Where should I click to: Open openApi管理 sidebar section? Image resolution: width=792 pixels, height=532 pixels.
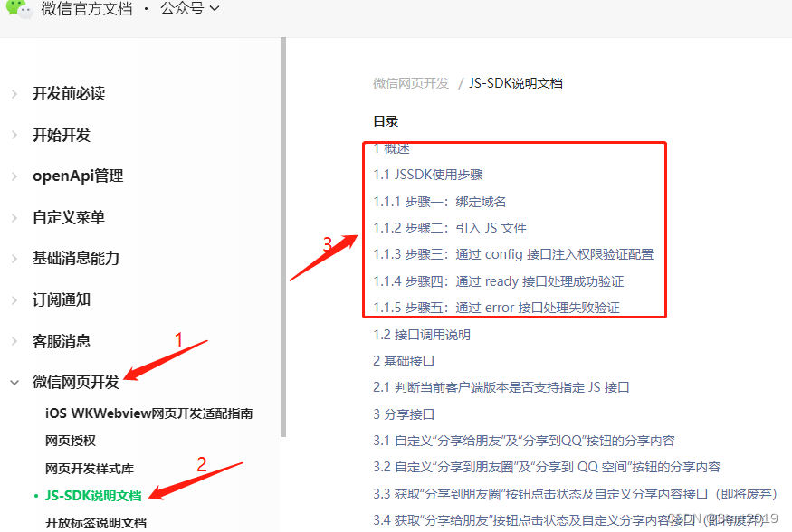click(78, 176)
